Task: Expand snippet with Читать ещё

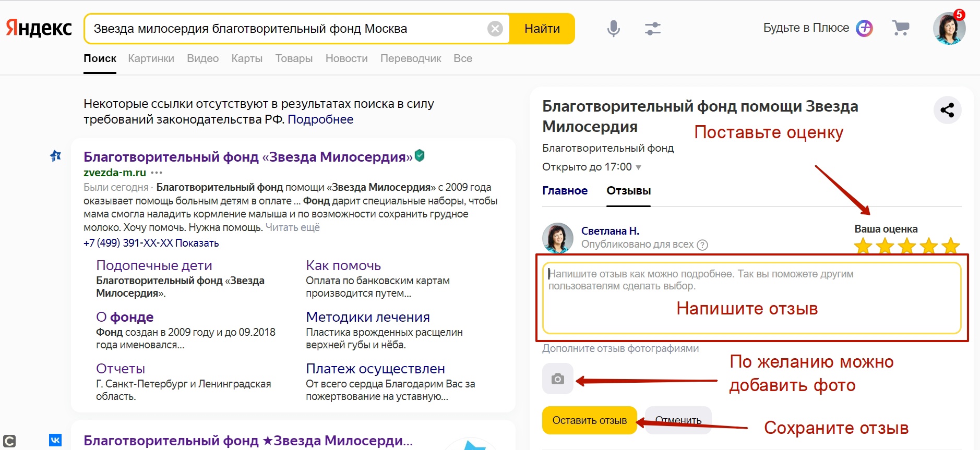Action: 293,227
